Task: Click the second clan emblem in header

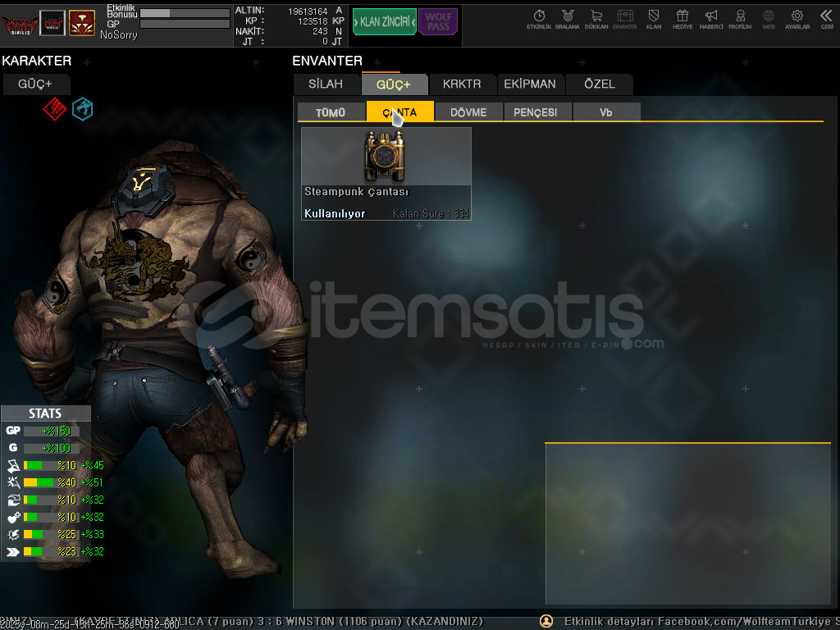Action: [x=52, y=23]
